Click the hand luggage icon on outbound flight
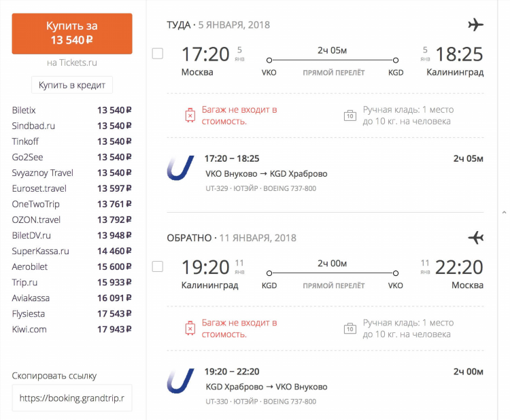510x420 pixels. point(350,116)
